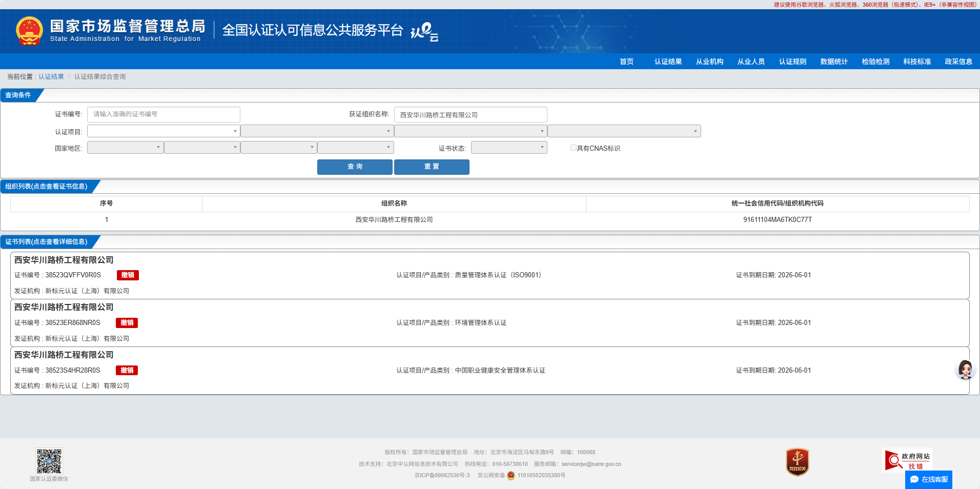Open the 数据统计 navigation item

click(834, 62)
